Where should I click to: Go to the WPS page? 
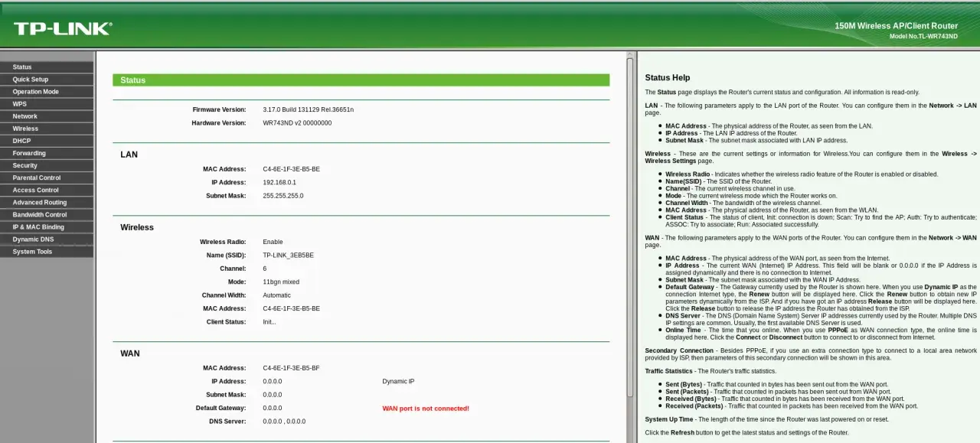[47, 104]
